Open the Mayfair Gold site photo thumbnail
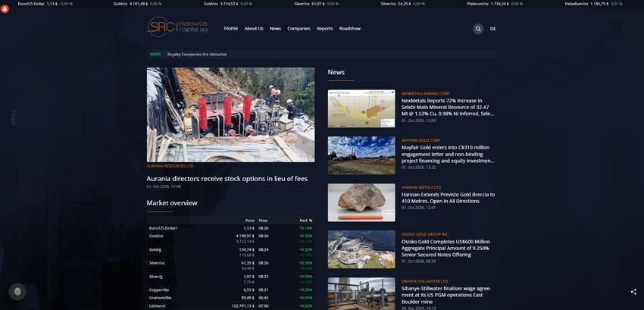This screenshot has height=310, width=644. point(361,155)
